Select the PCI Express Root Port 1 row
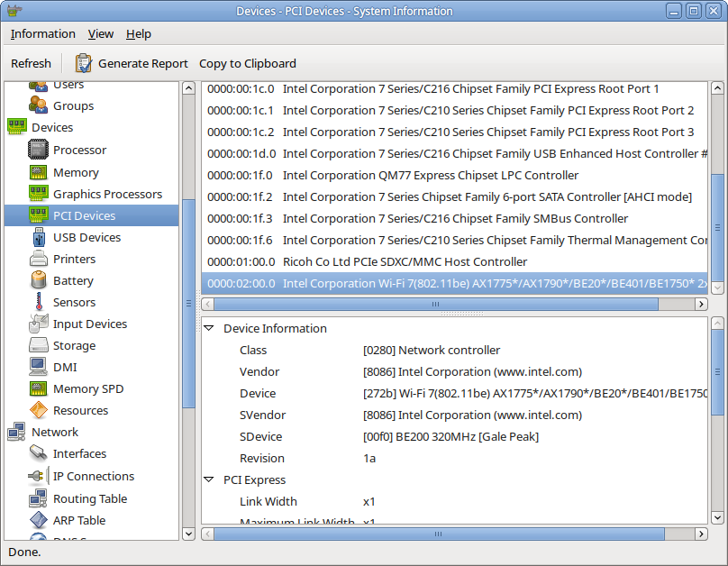 (x=454, y=88)
